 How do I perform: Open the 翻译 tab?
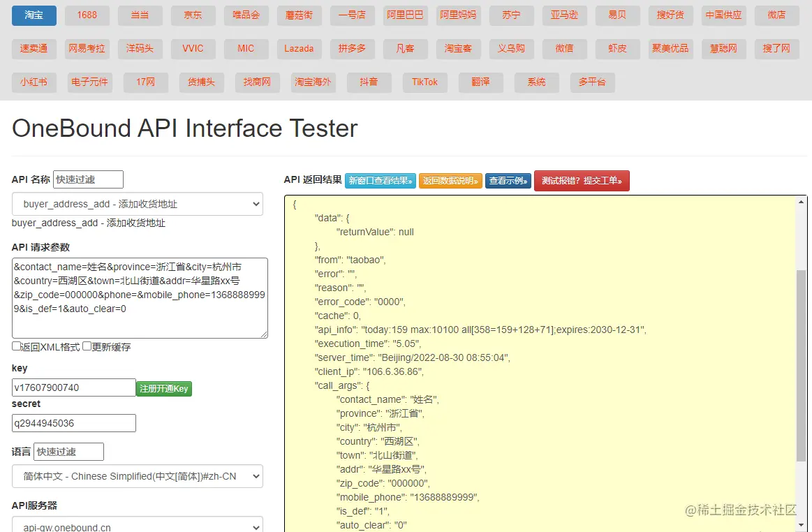(480, 82)
